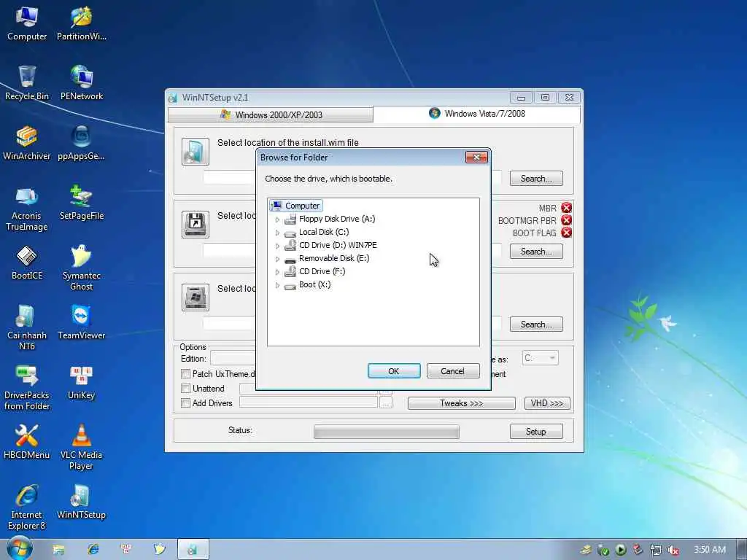Select the Cai nhanh NT6 icon
747x560 pixels.
click(x=27, y=328)
